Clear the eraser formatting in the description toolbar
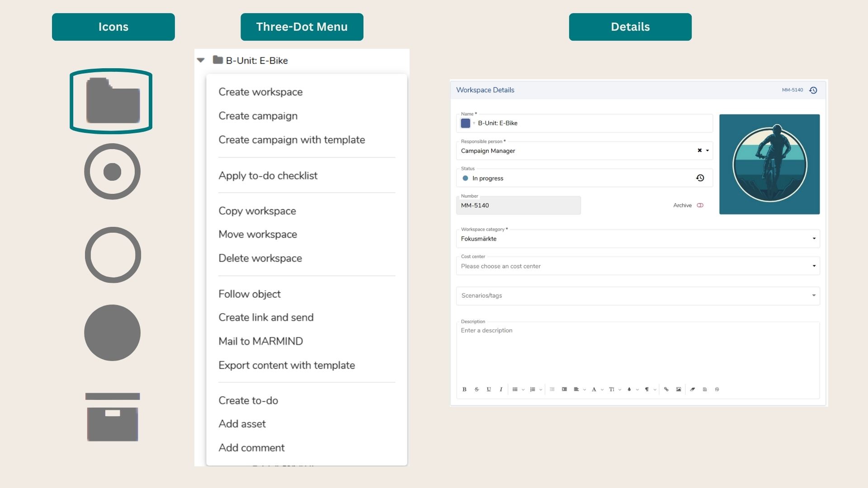868x488 pixels. pyautogui.click(x=693, y=389)
